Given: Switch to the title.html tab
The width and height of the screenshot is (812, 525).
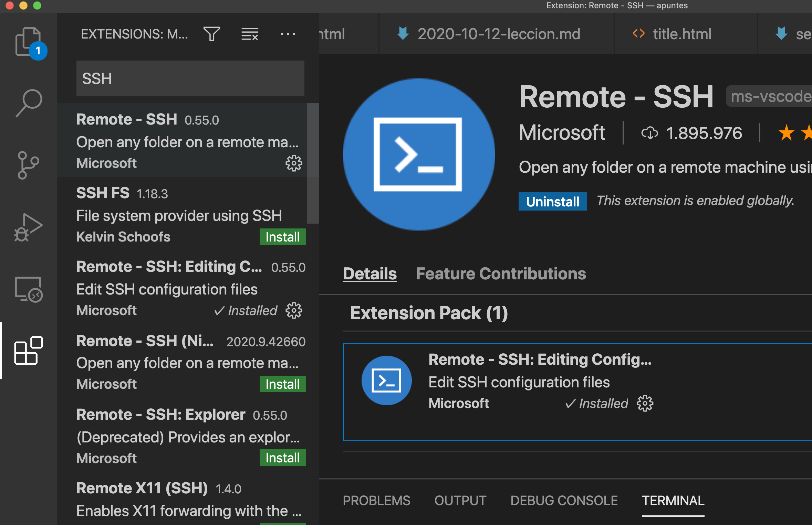Looking at the screenshot, I should [682, 34].
